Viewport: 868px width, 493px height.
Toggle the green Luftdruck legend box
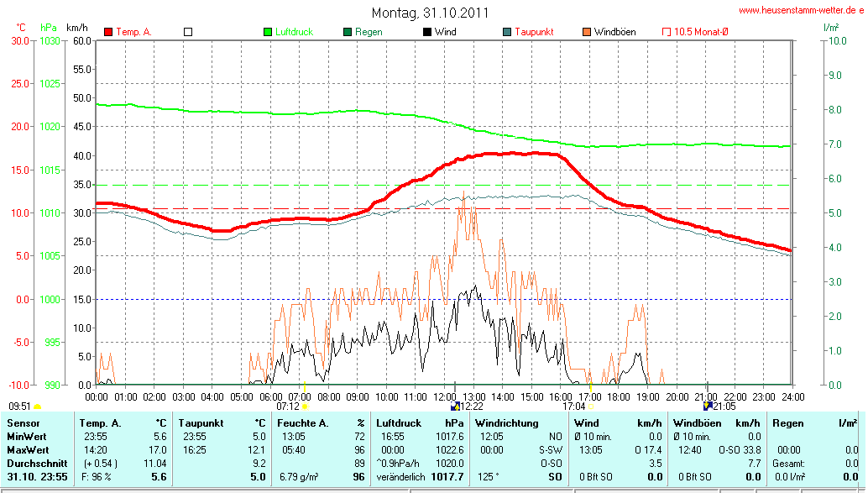coord(268,32)
